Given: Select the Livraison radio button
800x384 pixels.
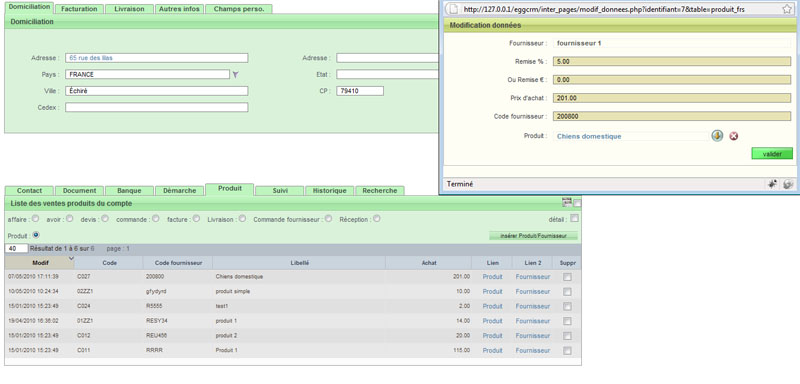Looking at the screenshot, I should pos(242,219).
